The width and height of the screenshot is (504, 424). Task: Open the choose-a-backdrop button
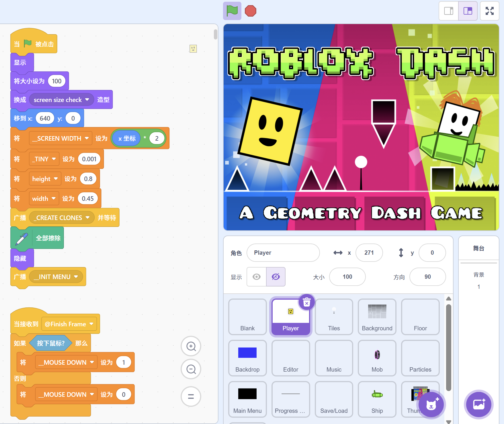click(x=479, y=405)
